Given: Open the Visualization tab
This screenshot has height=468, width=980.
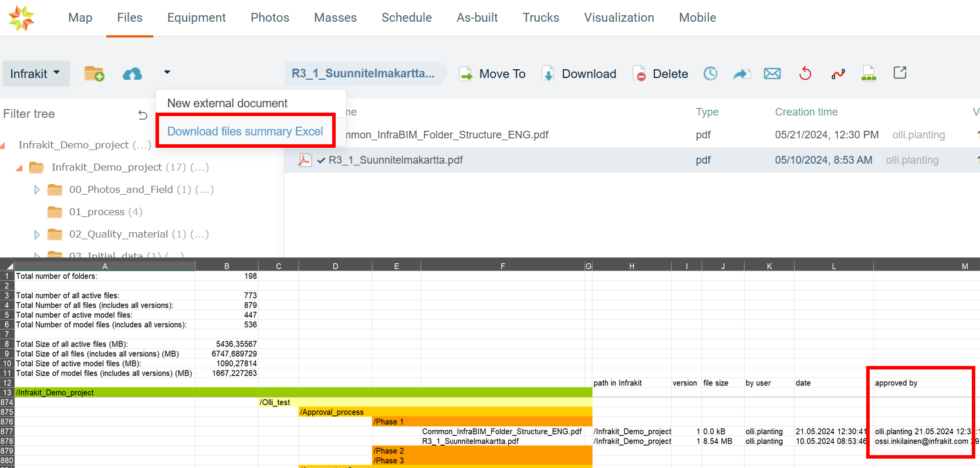Looking at the screenshot, I should point(619,18).
